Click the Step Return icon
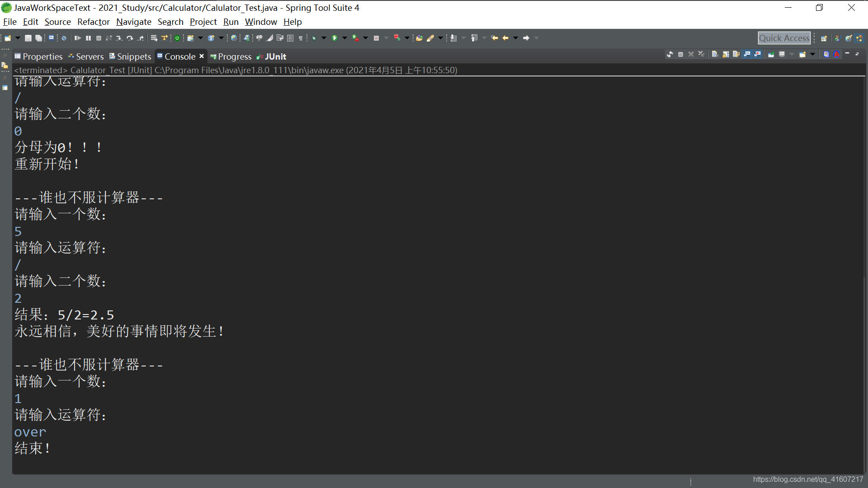Screen dimensions: 868x488 coord(141,38)
